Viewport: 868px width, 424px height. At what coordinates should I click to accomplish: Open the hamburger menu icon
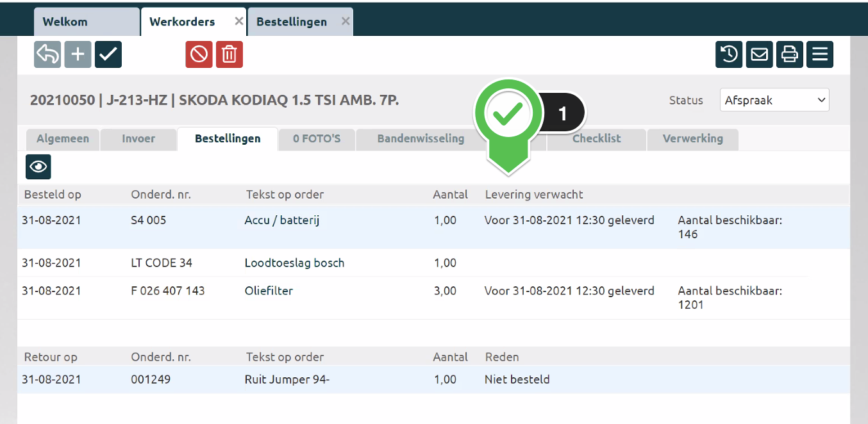click(x=820, y=54)
